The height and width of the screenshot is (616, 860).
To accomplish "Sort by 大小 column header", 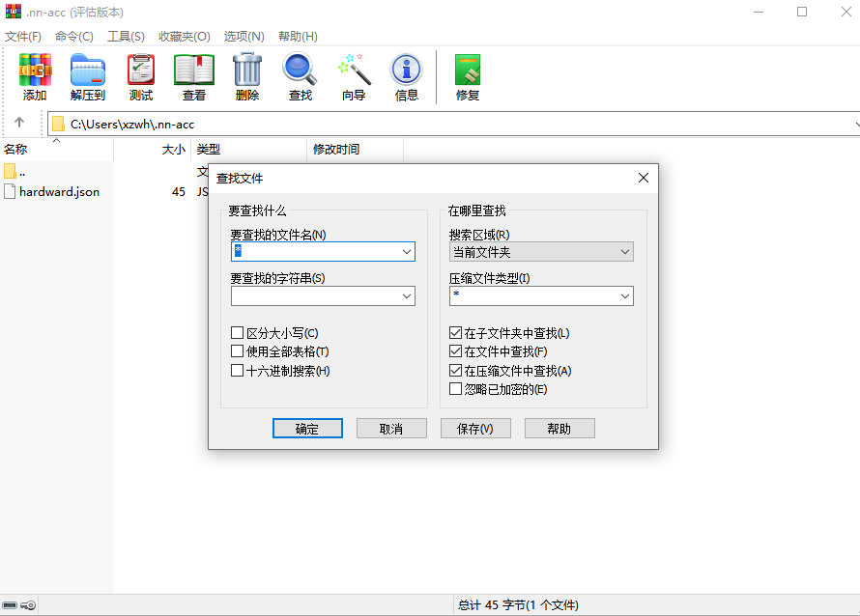I will coord(152,149).
